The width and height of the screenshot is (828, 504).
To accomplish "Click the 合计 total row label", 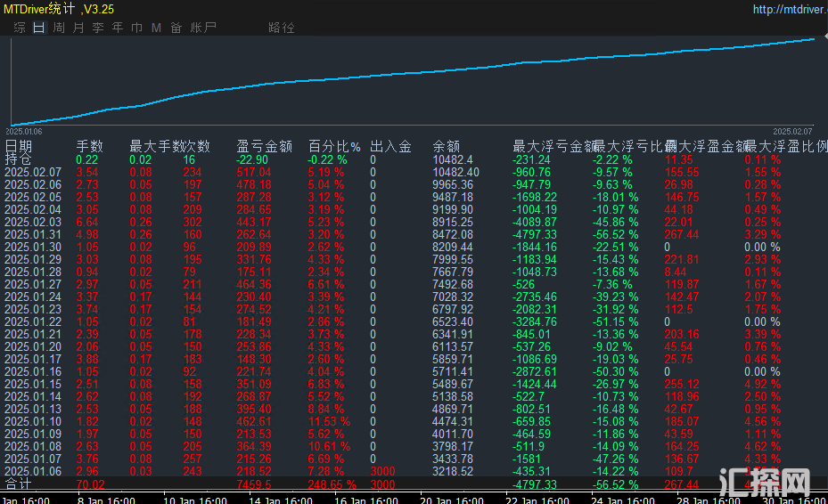I will point(19,484).
